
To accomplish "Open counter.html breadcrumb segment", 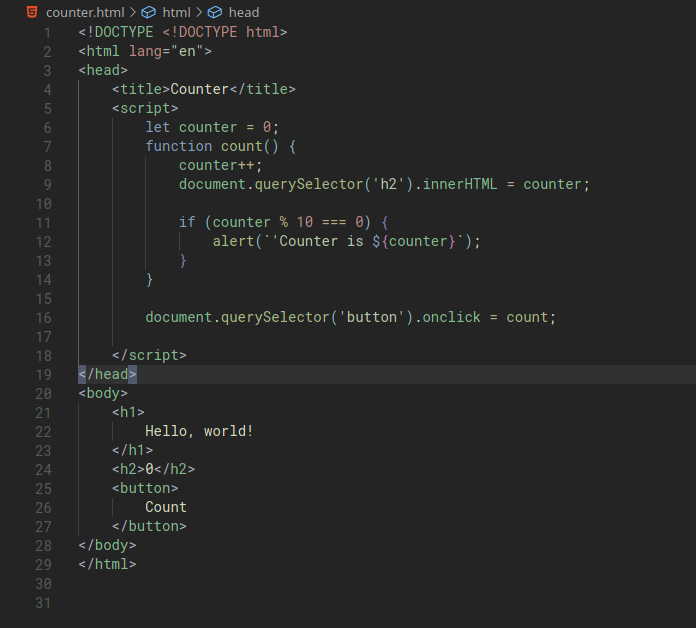I will click(85, 12).
